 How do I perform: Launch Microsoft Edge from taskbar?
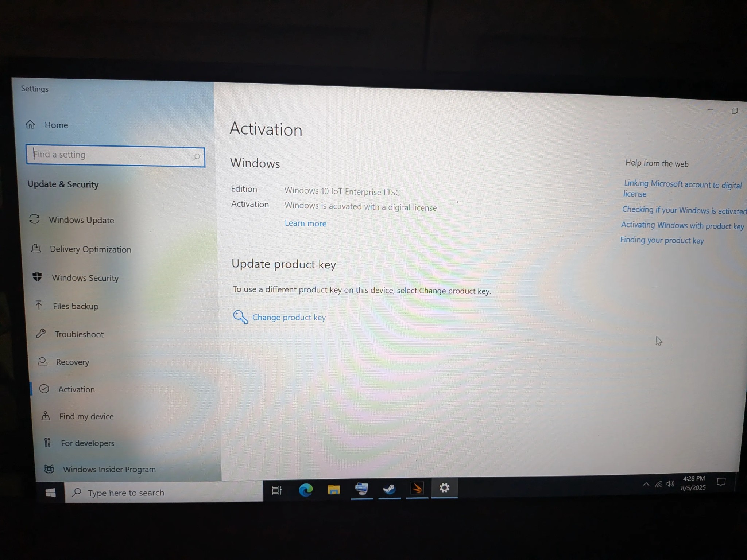(x=306, y=490)
